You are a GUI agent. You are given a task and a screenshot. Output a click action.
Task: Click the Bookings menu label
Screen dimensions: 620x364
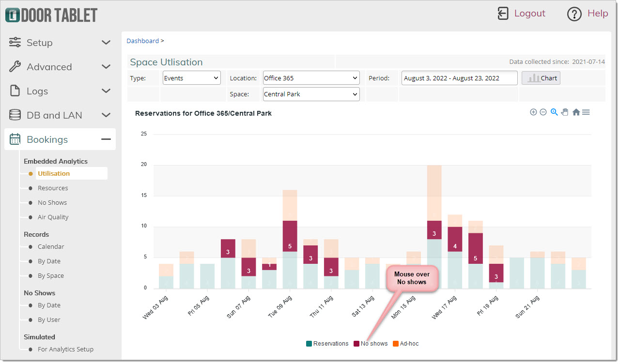[47, 139]
